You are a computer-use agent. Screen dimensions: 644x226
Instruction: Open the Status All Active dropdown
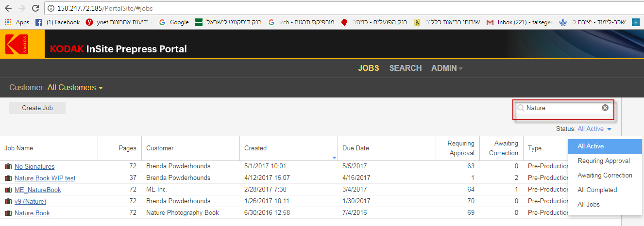click(x=594, y=129)
